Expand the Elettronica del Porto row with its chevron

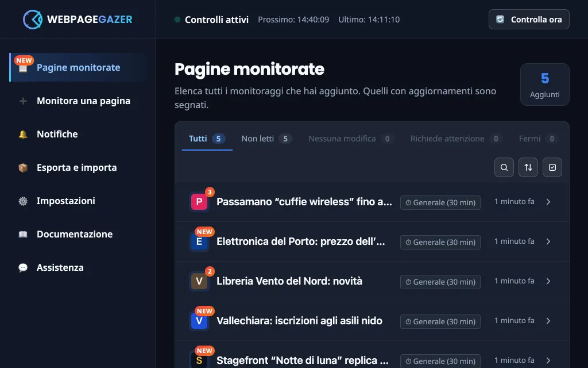548,241
